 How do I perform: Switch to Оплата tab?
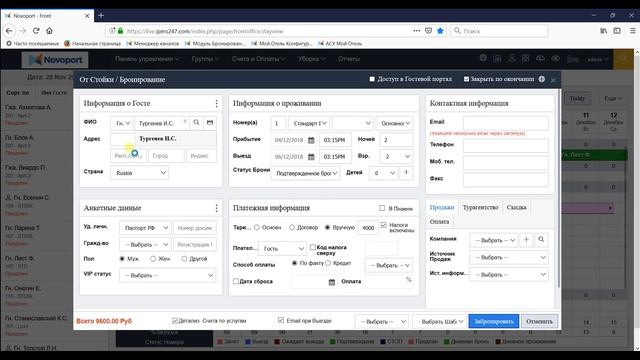pos(440,222)
